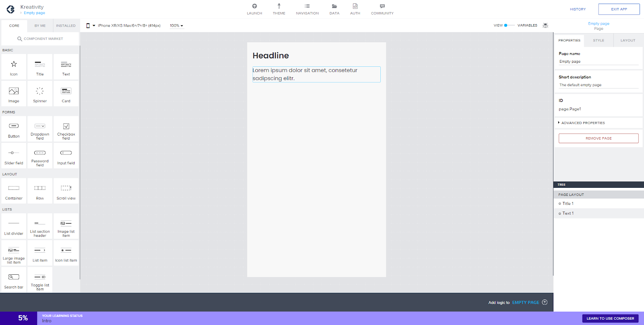Image resolution: width=644 pixels, height=325 pixels.
Task: Select the Dropdown field component
Action: point(40,129)
